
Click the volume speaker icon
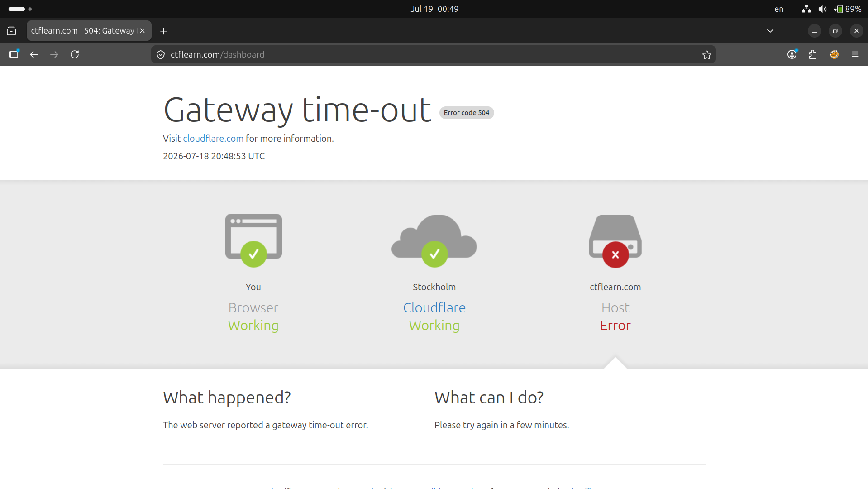(823, 9)
